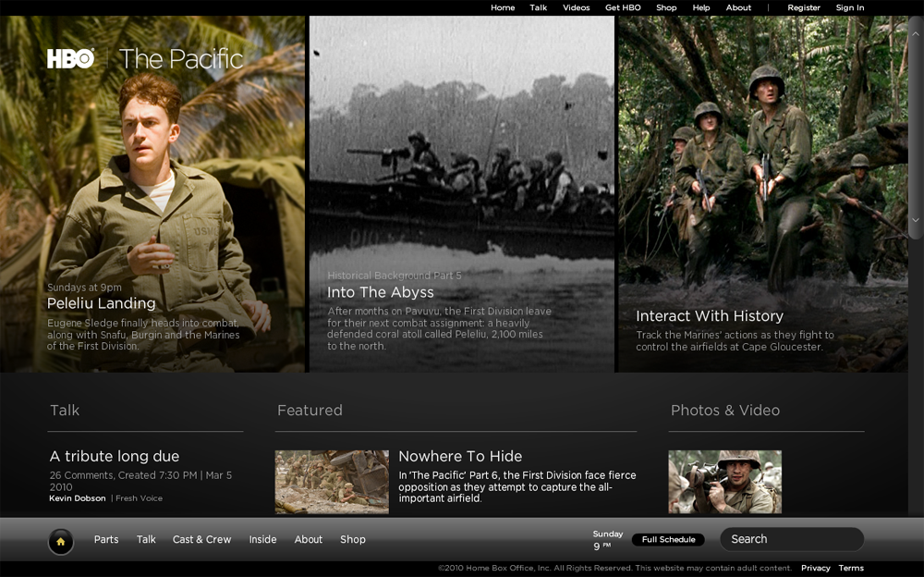924x577 pixels.
Task: Click the Into The Abyss description paragraph
Action: (x=439, y=328)
